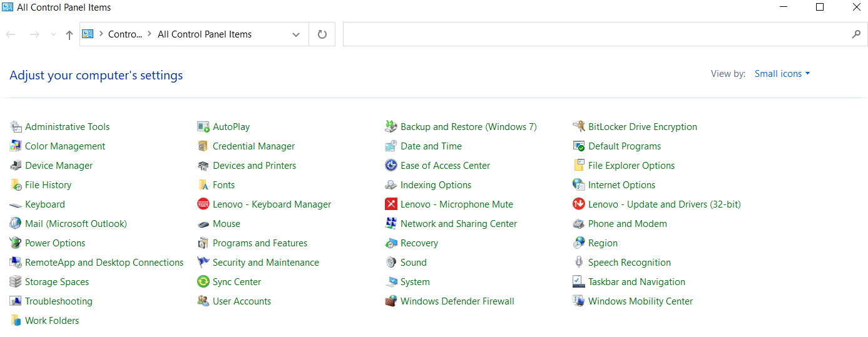Click the heading 'Adjust your computer's settings'
868x337 pixels.
[x=96, y=75]
